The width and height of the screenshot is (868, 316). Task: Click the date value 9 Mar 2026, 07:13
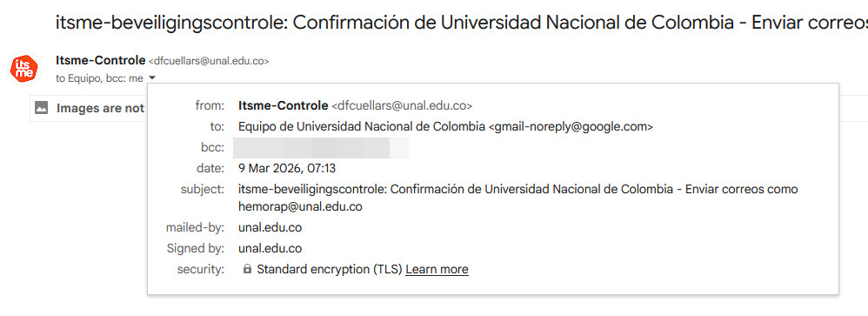(287, 169)
